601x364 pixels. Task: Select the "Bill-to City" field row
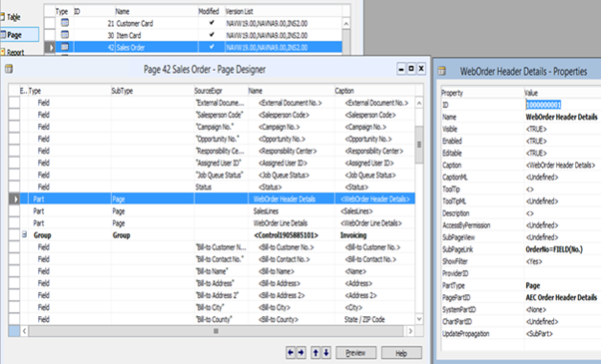coord(218,307)
